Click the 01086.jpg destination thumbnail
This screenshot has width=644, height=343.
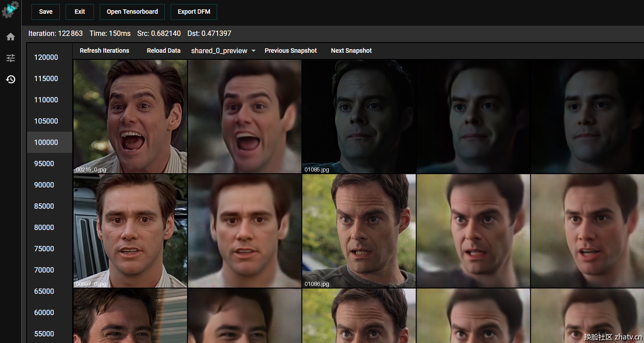click(359, 231)
